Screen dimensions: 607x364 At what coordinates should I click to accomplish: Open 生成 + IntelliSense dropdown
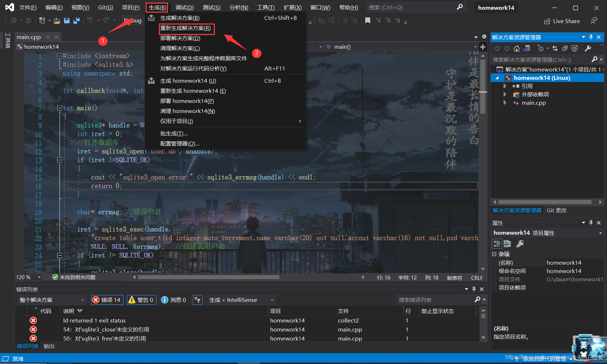pyautogui.click(x=241, y=300)
